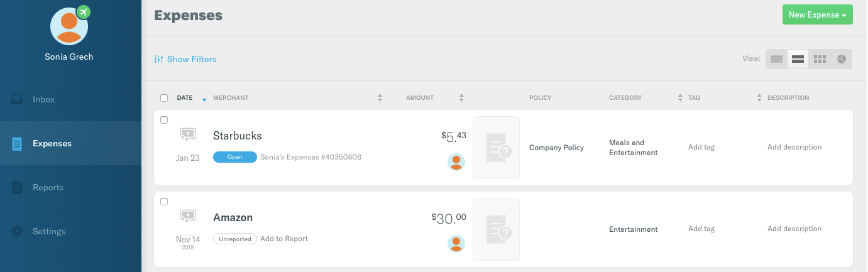This screenshot has width=868, height=272.
Task: Open Sonia's Expenses #40350806 report link
Action: pyautogui.click(x=310, y=157)
